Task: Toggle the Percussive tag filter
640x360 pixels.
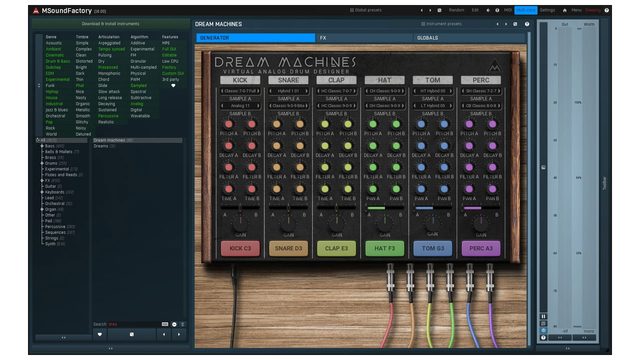Action: 108,116
